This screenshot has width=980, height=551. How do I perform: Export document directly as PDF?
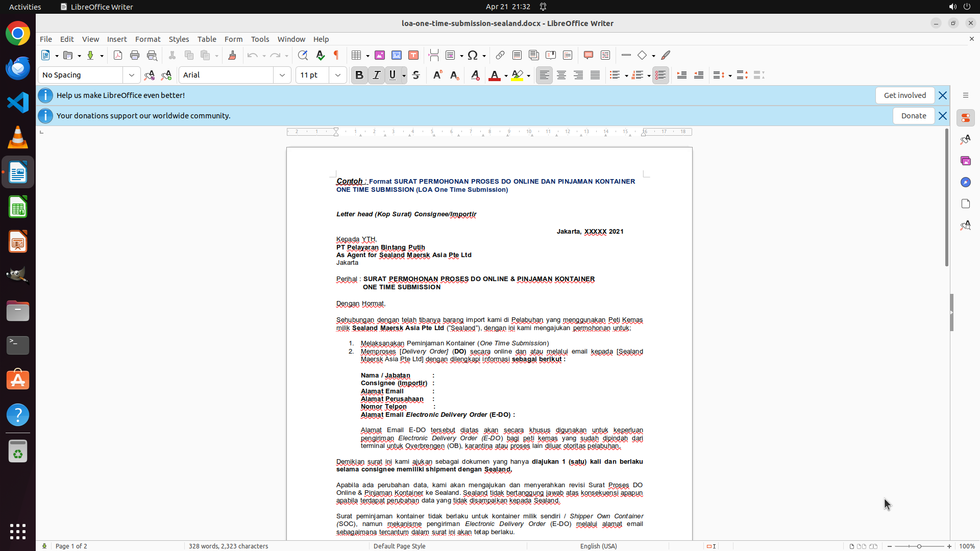118,55
